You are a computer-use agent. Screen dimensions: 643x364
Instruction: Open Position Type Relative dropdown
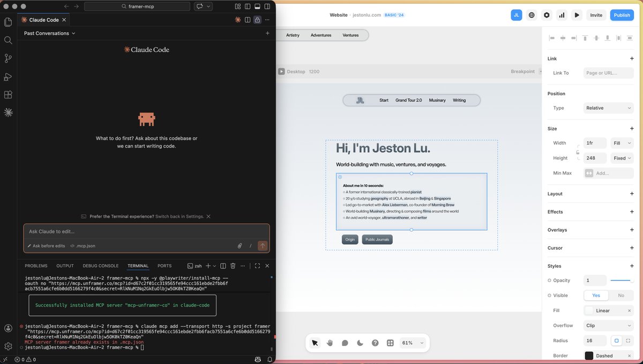pyautogui.click(x=608, y=108)
